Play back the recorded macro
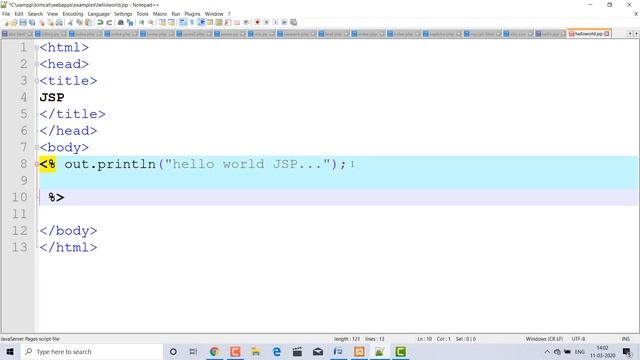 (275, 22)
